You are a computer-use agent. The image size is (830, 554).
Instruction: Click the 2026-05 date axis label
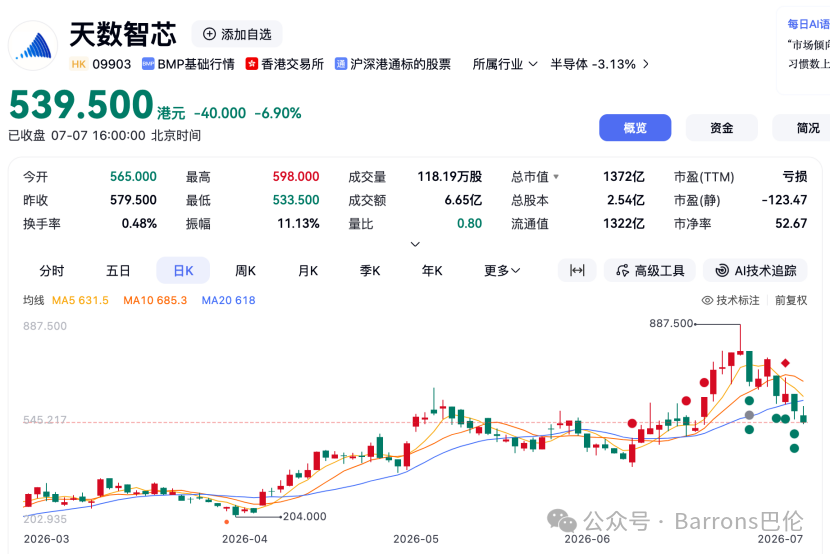point(416,539)
